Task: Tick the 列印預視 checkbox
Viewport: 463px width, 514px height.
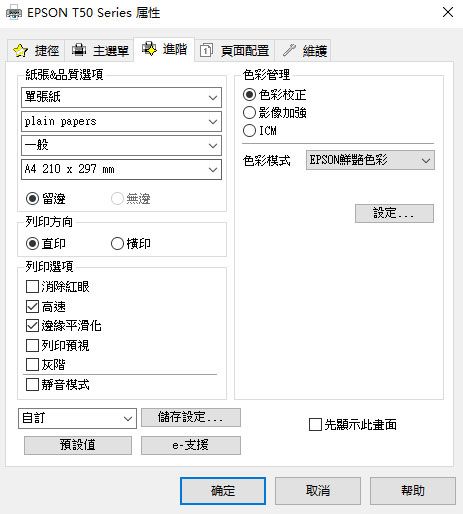Action: pos(32,345)
